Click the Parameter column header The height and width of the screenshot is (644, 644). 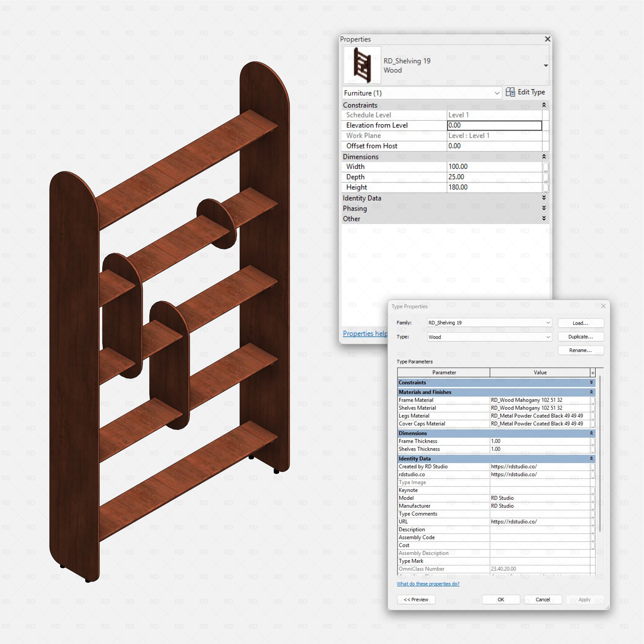pos(444,373)
